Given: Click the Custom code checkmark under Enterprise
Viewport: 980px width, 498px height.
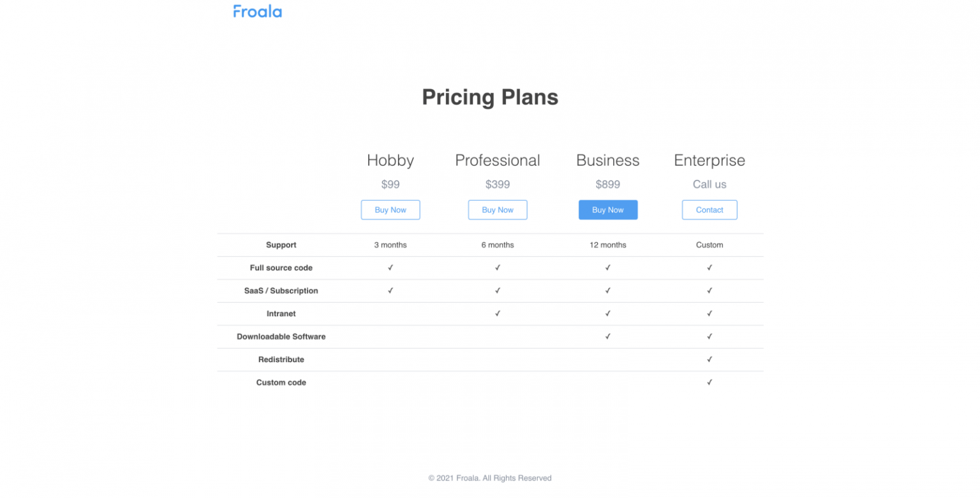Looking at the screenshot, I should pos(709,382).
